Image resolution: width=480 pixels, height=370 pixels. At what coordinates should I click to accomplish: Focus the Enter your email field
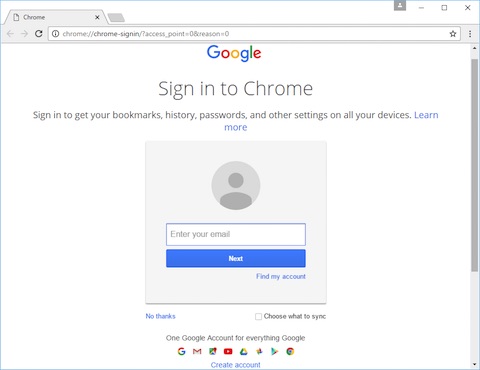pyautogui.click(x=236, y=234)
